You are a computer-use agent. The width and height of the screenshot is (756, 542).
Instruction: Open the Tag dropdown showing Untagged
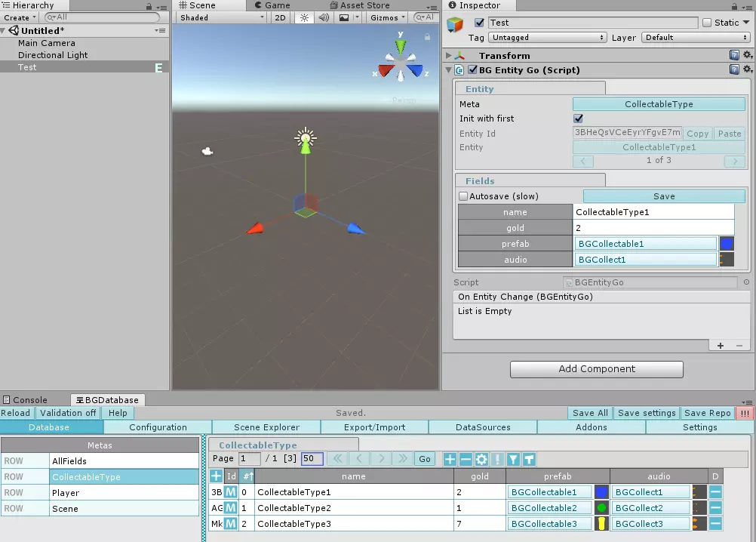coord(547,37)
